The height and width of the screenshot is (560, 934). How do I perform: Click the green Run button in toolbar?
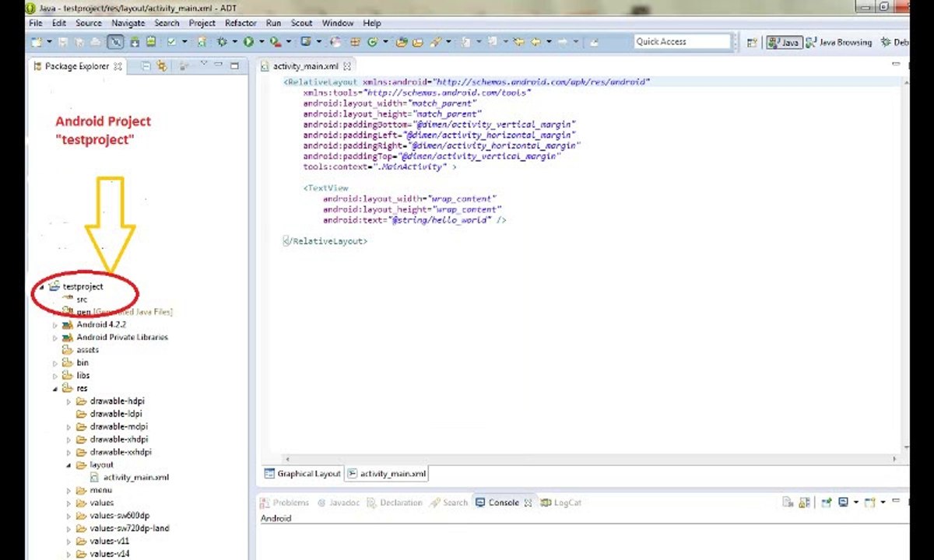click(248, 42)
